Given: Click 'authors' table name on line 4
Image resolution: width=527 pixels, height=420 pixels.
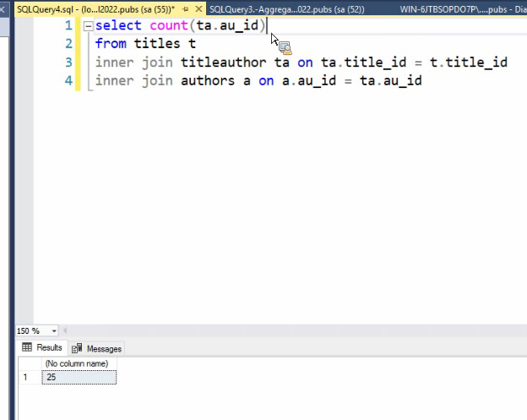Looking at the screenshot, I should click(x=208, y=81).
